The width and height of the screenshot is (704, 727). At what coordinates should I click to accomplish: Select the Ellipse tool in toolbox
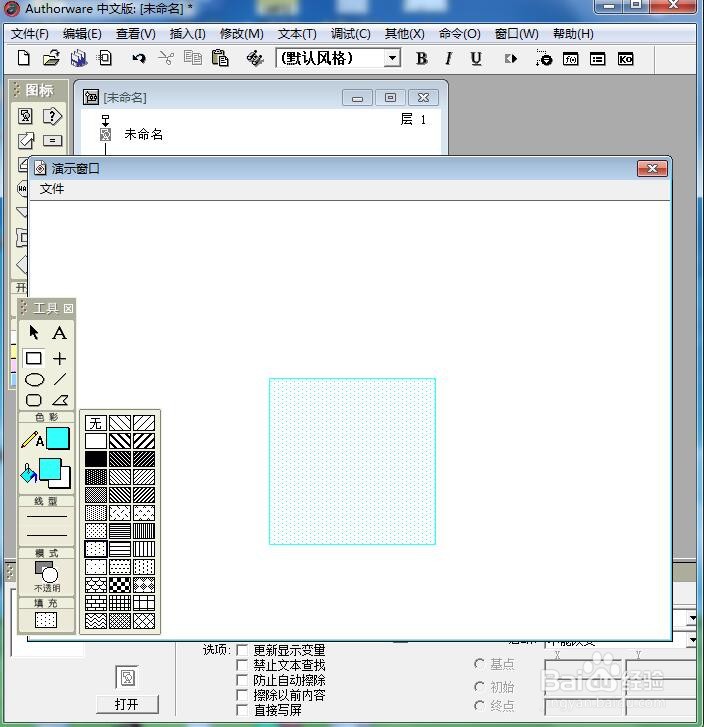point(34,380)
